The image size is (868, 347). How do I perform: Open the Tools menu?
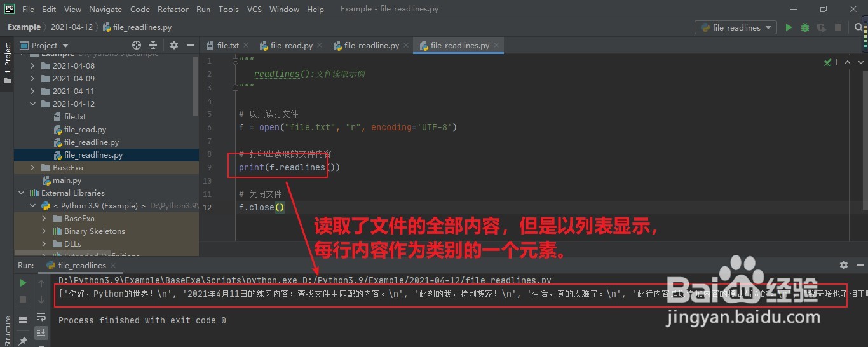click(x=228, y=9)
